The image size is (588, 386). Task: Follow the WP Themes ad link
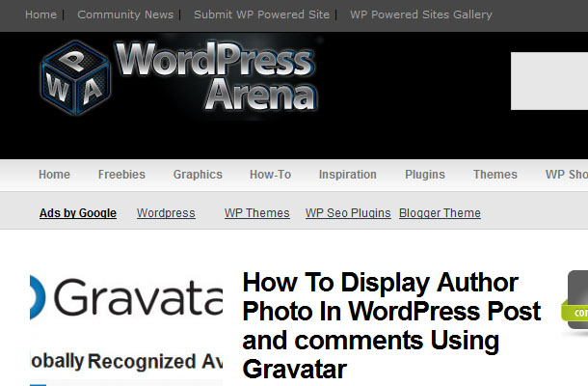[256, 213]
